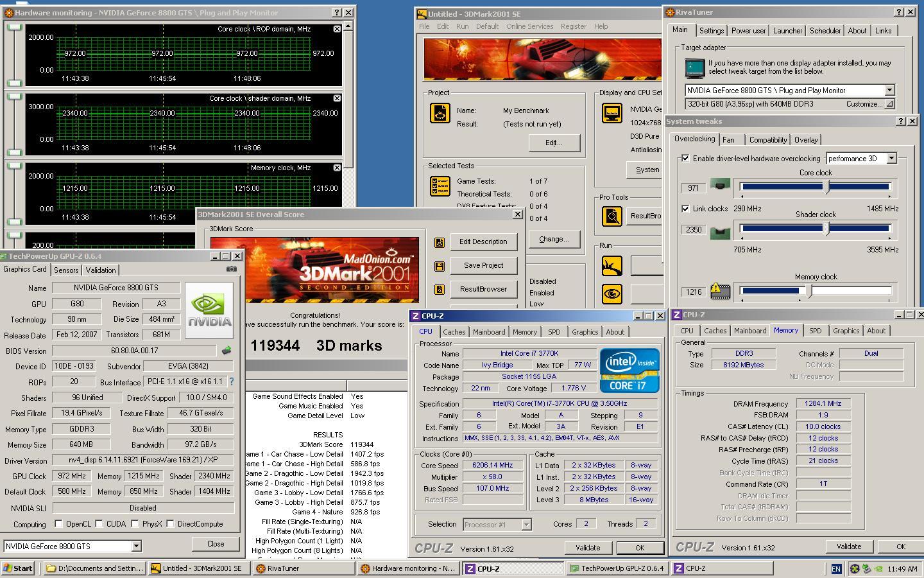Viewport: 924px width, 578px height.
Task: Click the Core clock chip icon
Action: [720, 186]
